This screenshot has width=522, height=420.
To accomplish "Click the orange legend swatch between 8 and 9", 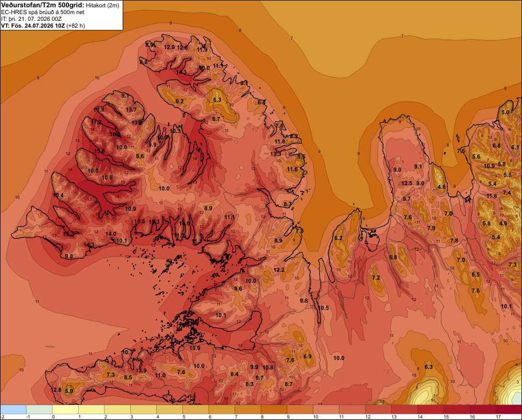I will coord(274,409).
